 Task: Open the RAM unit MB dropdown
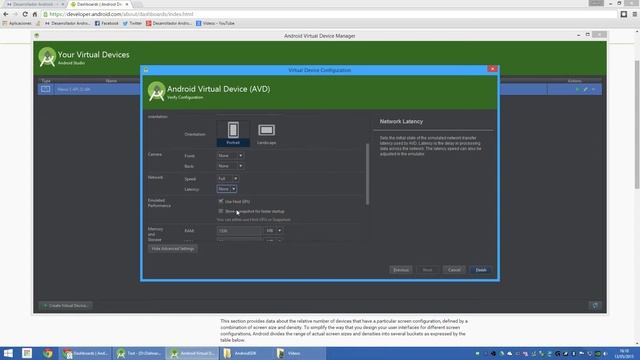[x=274, y=231]
